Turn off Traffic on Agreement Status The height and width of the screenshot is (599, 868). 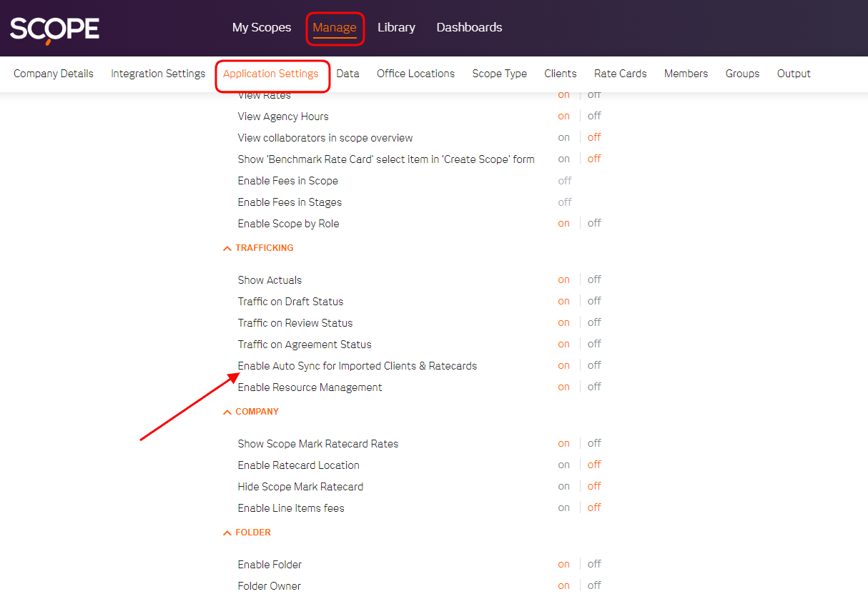tap(594, 344)
